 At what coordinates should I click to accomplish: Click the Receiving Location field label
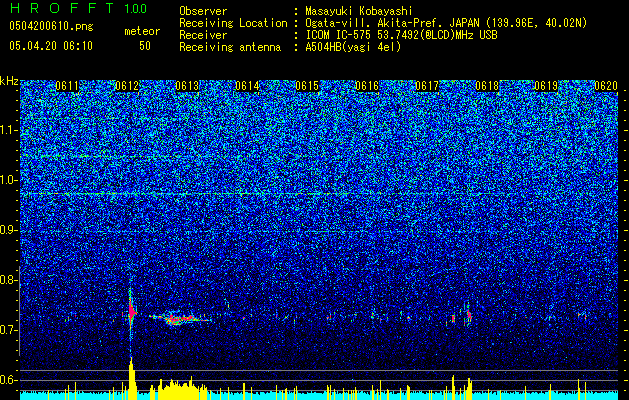[x=233, y=23]
